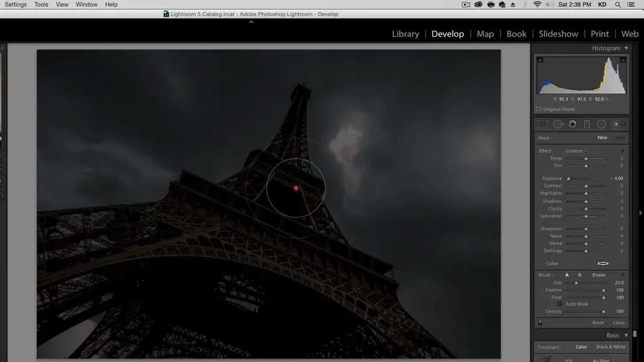Enable the Auto Mask checkbox
Viewport: 644px width, 362px height.
[x=560, y=304]
